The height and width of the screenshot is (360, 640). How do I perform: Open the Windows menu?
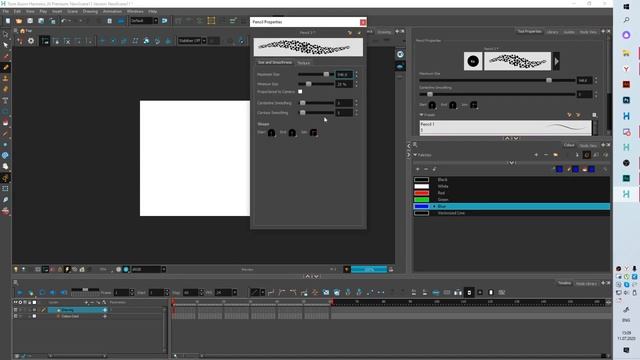coord(135,11)
